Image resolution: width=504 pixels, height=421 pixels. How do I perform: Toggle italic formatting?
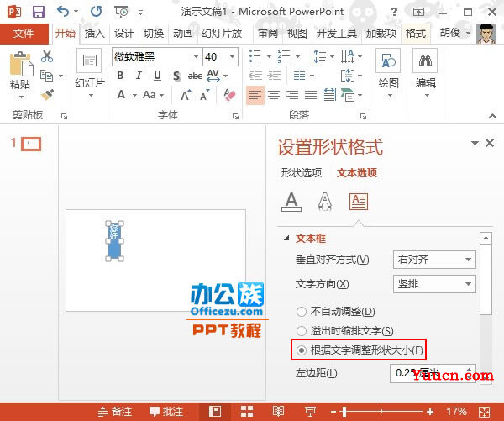(x=139, y=76)
